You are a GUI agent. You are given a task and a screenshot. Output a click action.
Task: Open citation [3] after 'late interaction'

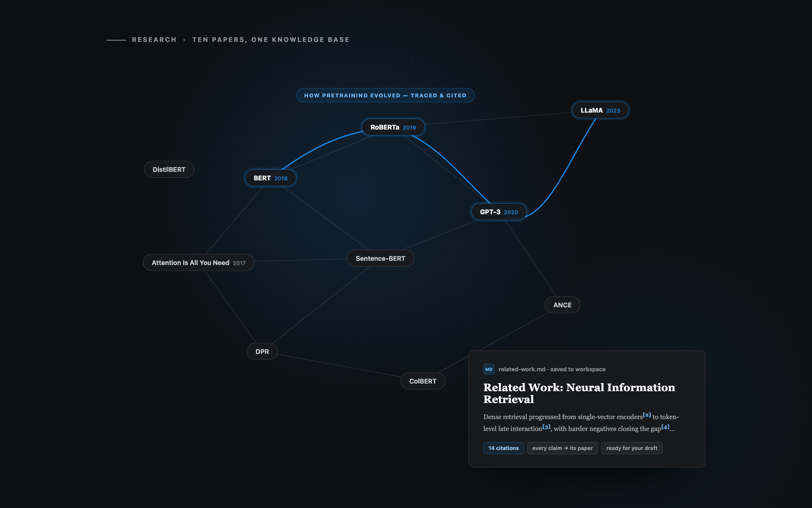point(546,427)
